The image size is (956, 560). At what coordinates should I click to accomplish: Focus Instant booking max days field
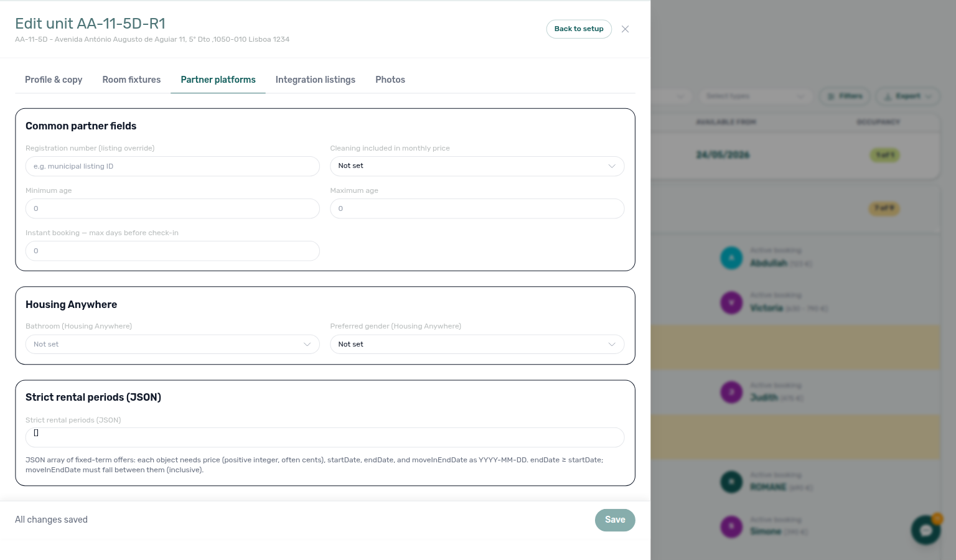172,251
